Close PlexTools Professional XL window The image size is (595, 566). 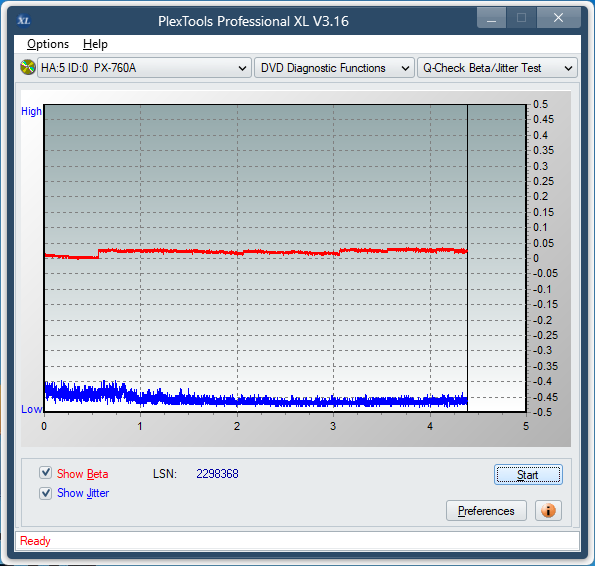(558, 18)
